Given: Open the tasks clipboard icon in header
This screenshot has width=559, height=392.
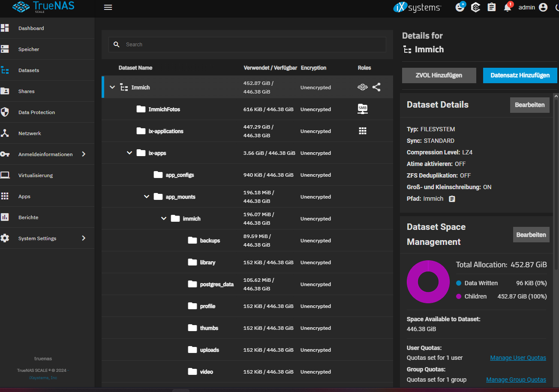Looking at the screenshot, I should coord(492,7).
